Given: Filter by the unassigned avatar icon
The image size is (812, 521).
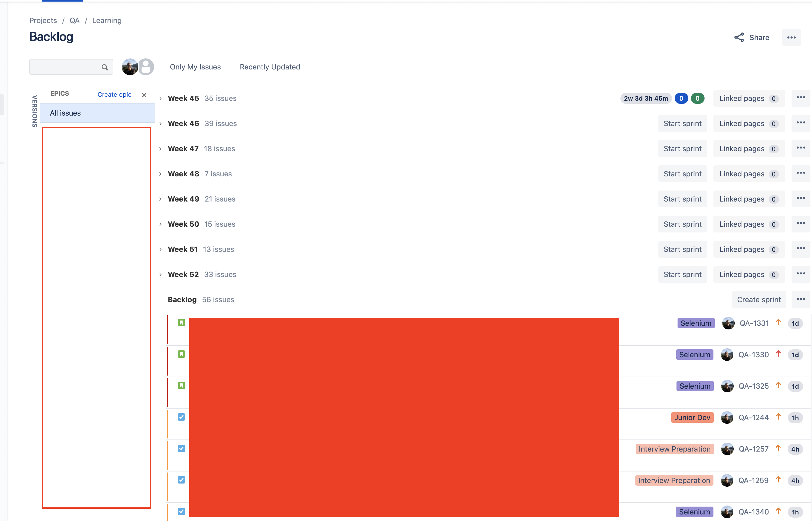Looking at the screenshot, I should pos(147,67).
